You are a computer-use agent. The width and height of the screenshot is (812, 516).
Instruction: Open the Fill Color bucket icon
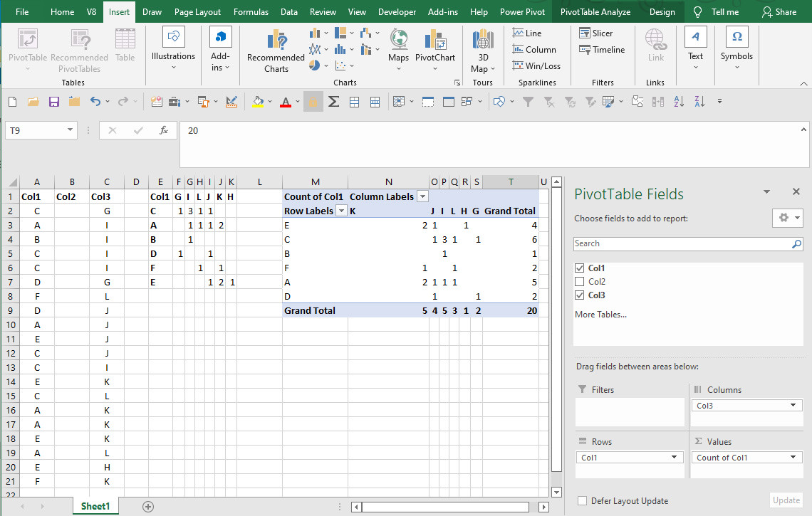258,102
